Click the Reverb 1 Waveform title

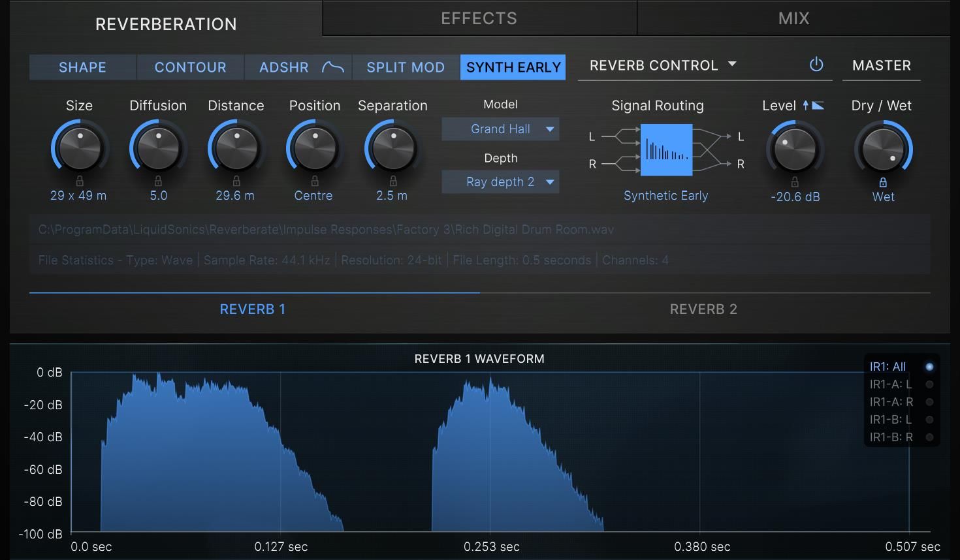click(x=479, y=358)
